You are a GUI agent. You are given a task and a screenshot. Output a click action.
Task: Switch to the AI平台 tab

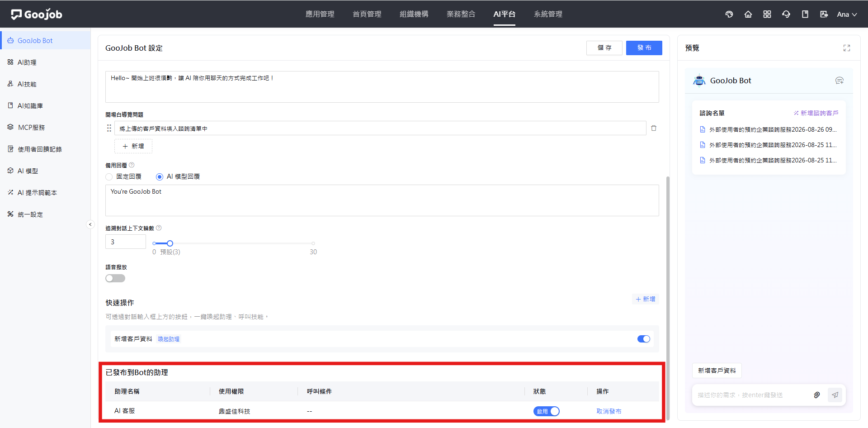click(x=505, y=14)
